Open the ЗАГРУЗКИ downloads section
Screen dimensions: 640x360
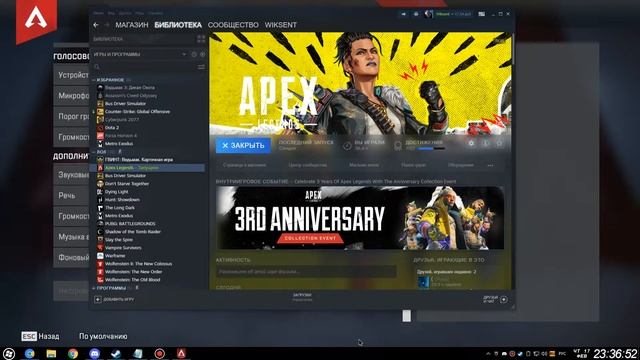[x=302, y=297]
